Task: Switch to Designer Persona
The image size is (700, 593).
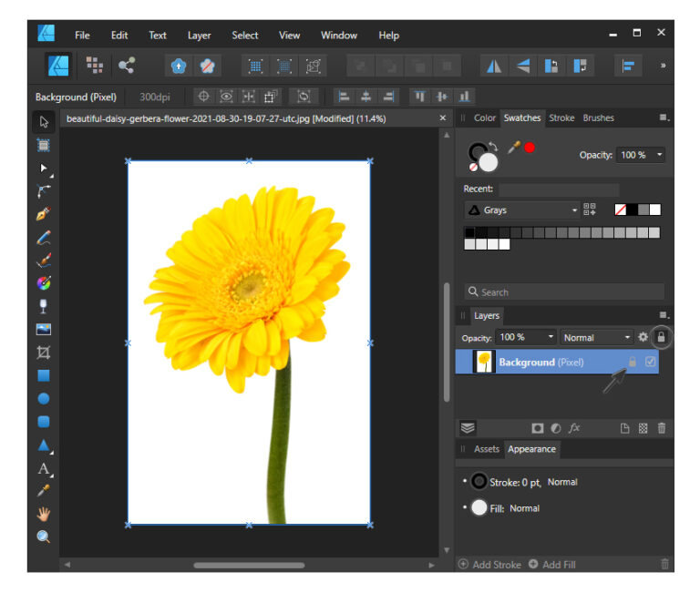Action: click(58, 66)
